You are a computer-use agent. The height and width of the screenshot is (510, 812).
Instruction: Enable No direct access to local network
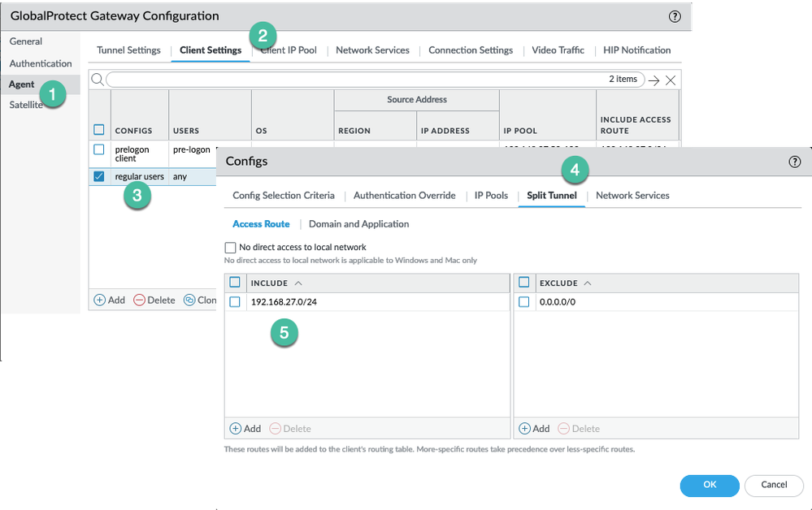tap(230, 248)
